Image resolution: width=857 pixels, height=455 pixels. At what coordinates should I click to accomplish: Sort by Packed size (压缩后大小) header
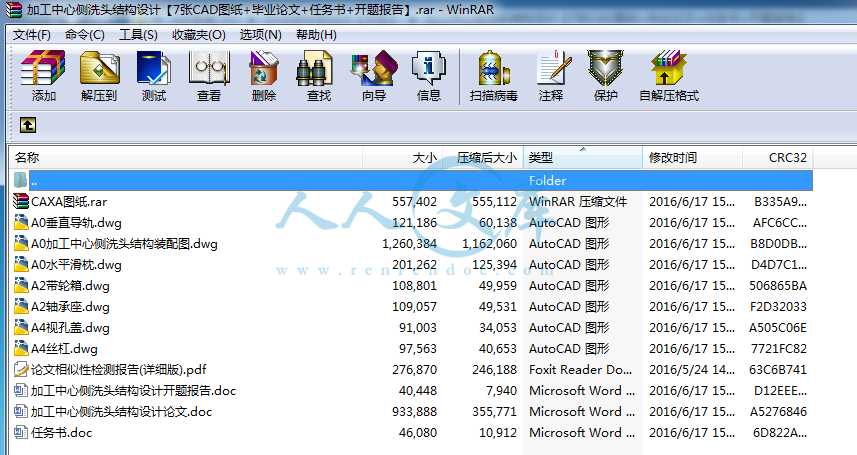point(483,158)
